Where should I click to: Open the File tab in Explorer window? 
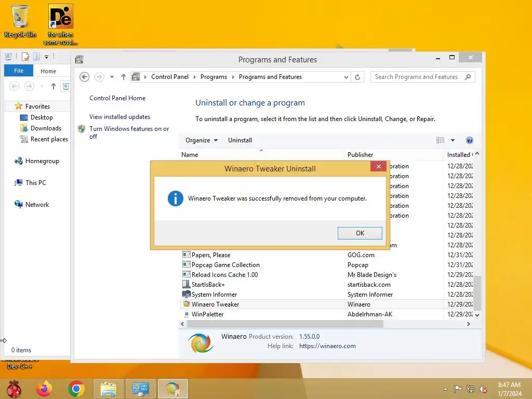(19, 71)
